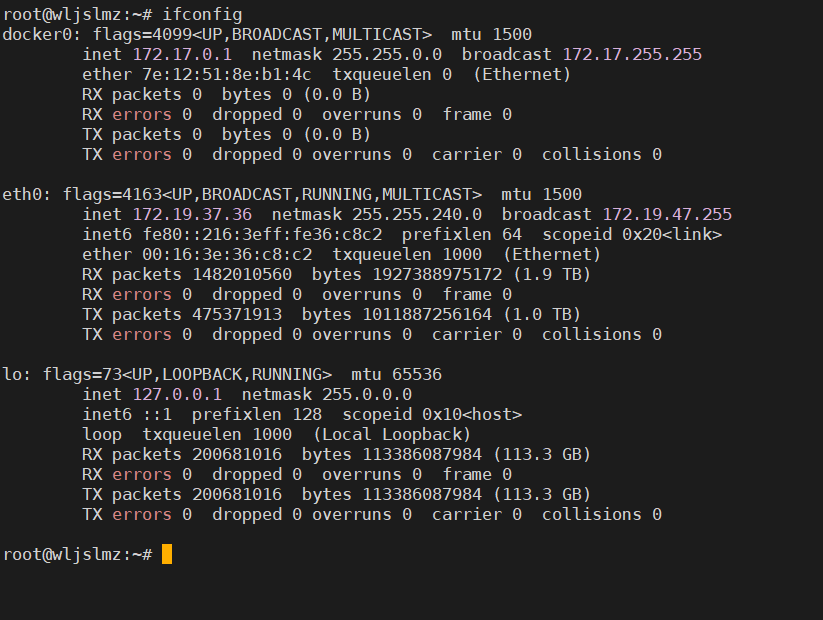
Task: Click the eth0 broadcast address 172.19.47.255
Action: [667, 214]
